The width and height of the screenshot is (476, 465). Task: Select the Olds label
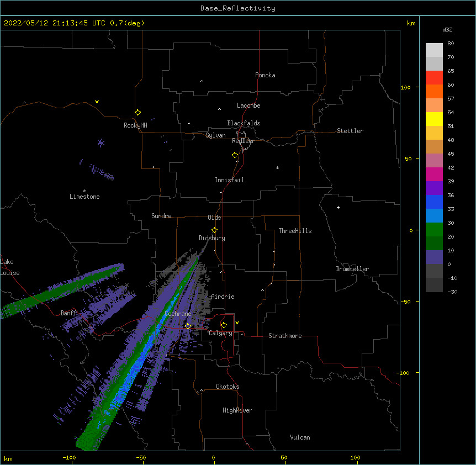(x=214, y=218)
